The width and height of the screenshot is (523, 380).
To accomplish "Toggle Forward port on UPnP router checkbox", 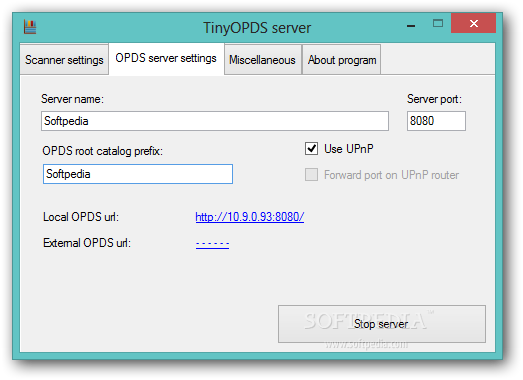I will click(311, 174).
